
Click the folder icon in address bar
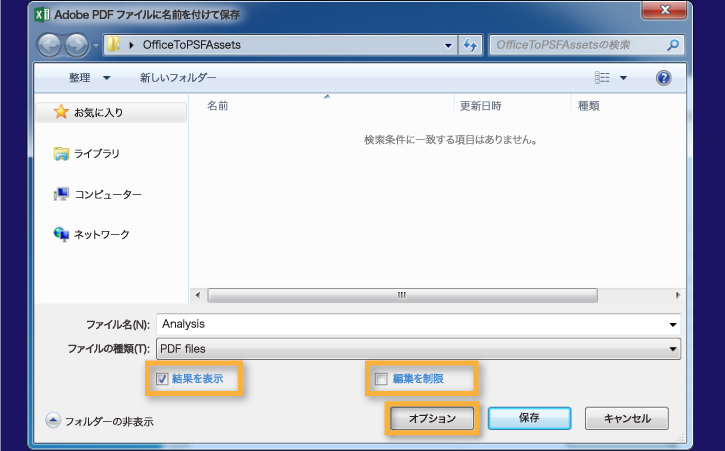[114, 45]
